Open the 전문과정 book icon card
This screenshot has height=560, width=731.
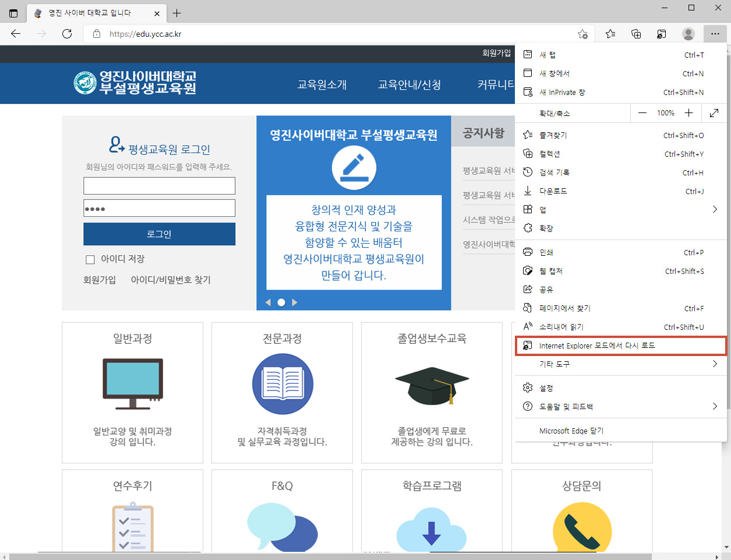click(282, 393)
